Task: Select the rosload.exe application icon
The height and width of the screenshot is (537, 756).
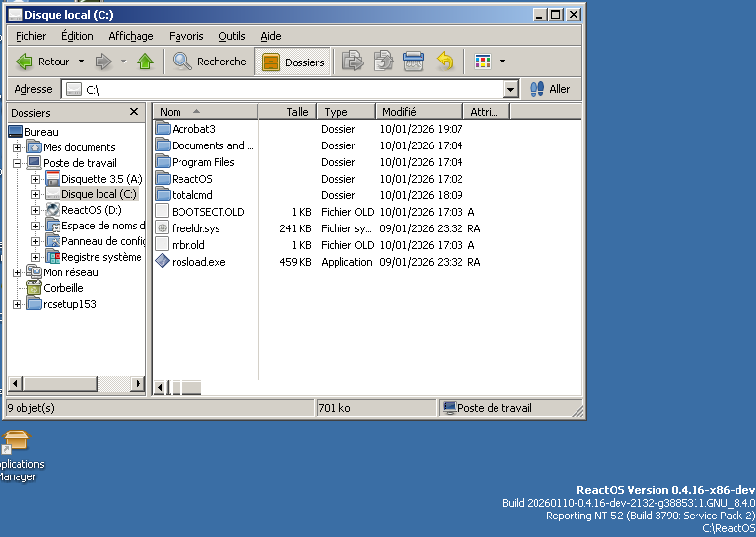Action: pyautogui.click(x=163, y=262)
